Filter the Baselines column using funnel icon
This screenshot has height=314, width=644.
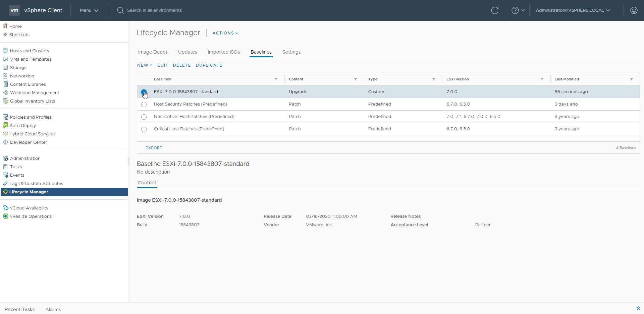click(276, 79)
